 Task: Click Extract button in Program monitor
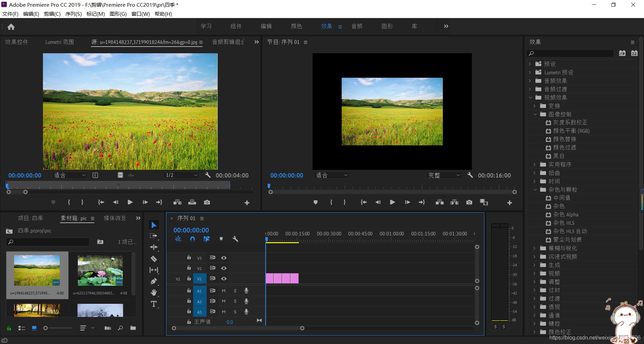(454, 202)
